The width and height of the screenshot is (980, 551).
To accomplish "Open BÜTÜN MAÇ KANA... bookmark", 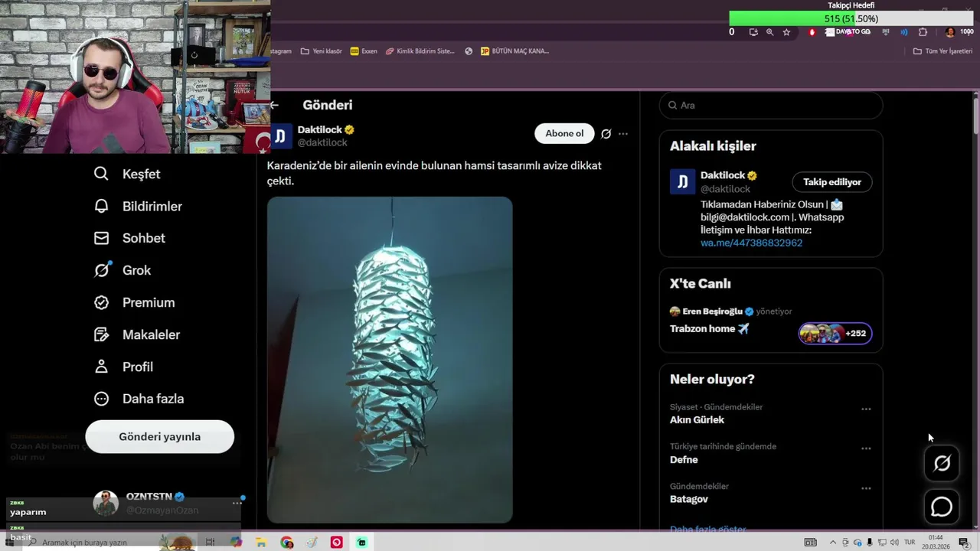I will (x=514, y=51).
